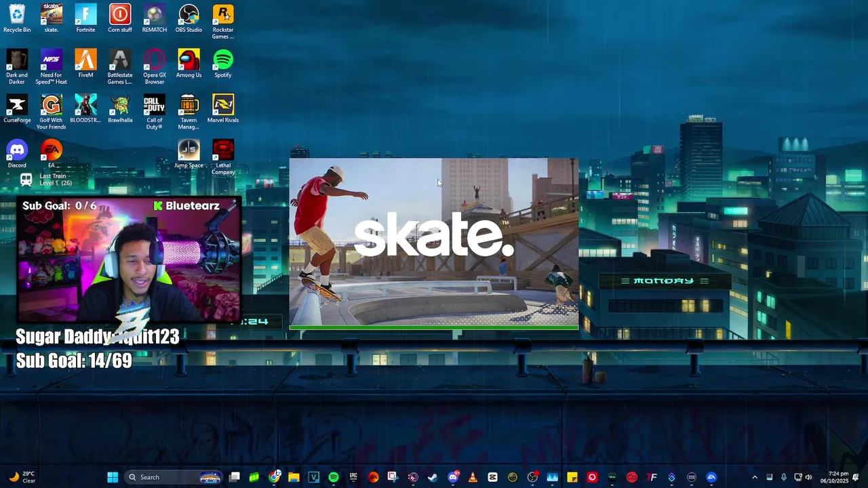Open the Windows Start menu
This screenshot has height=488, width=868.
[113, 477]
